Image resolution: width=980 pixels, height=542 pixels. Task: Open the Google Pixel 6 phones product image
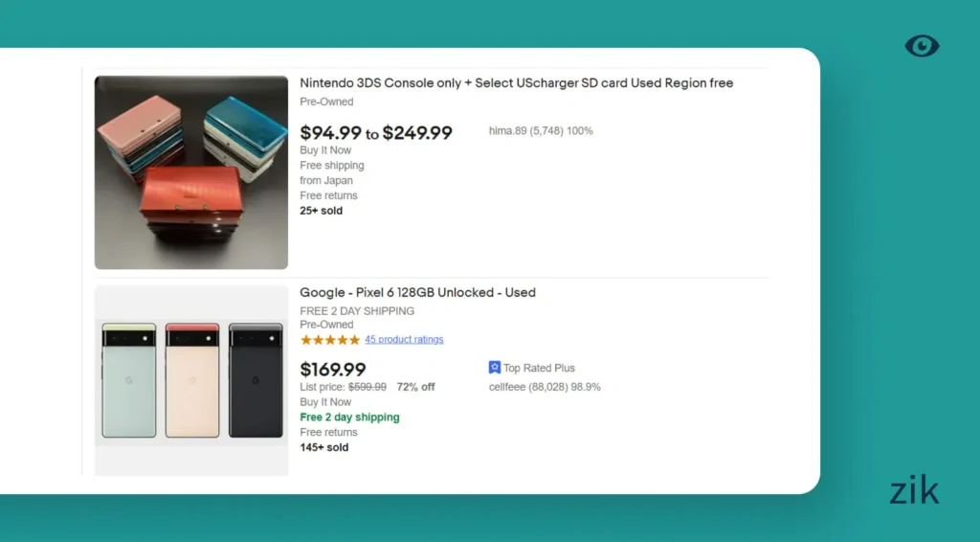[x=191, y=379]
